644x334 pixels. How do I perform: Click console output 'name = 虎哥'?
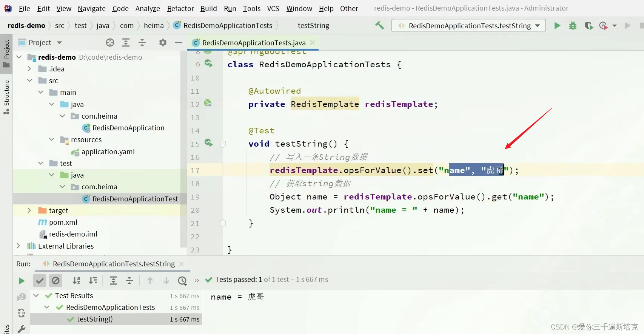point(237,297)
